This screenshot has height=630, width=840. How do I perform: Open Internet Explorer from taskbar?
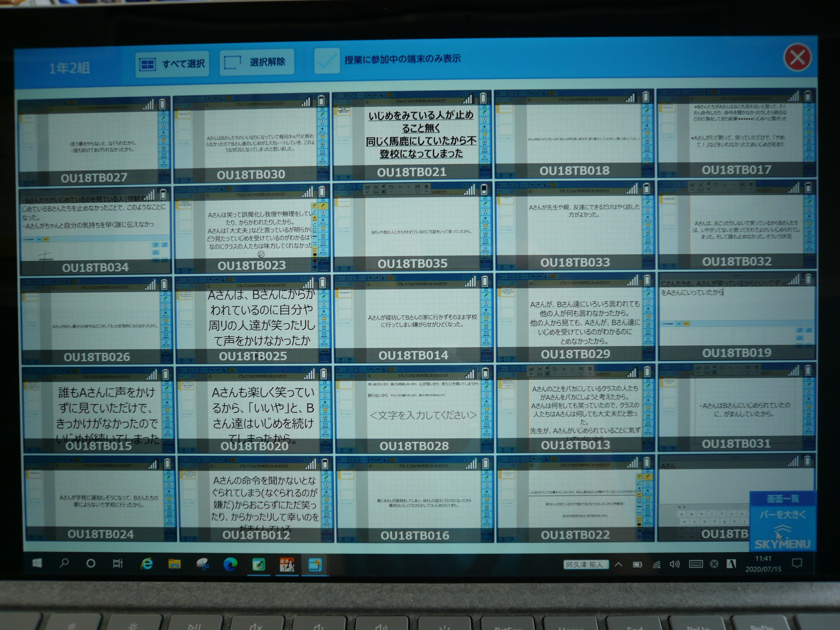[x=147, y=564]
